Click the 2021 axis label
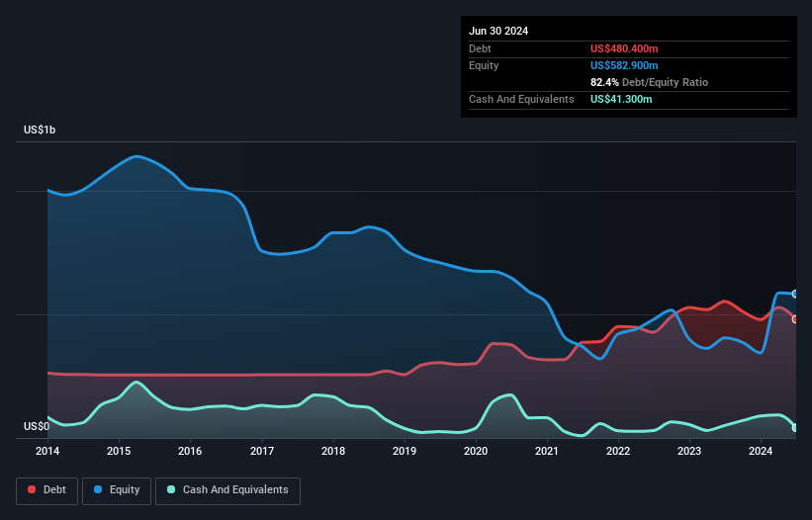The image size is (812, 520). tap(547, 451)
